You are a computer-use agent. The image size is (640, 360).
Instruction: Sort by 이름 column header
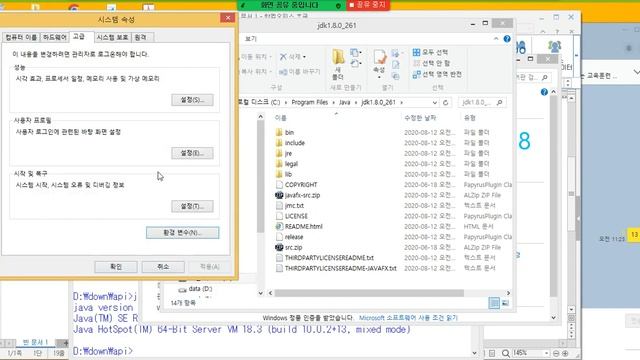click(280, 118)
